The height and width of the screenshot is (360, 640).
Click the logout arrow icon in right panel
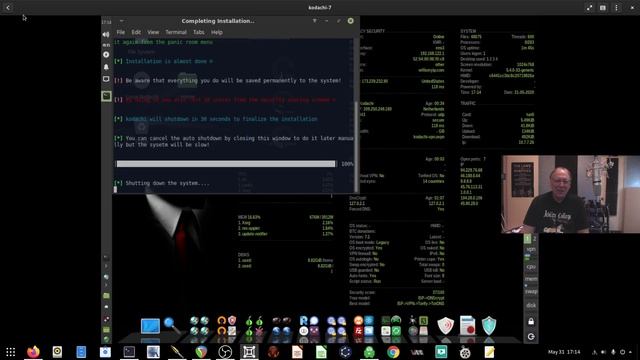(x=531, y=337)
